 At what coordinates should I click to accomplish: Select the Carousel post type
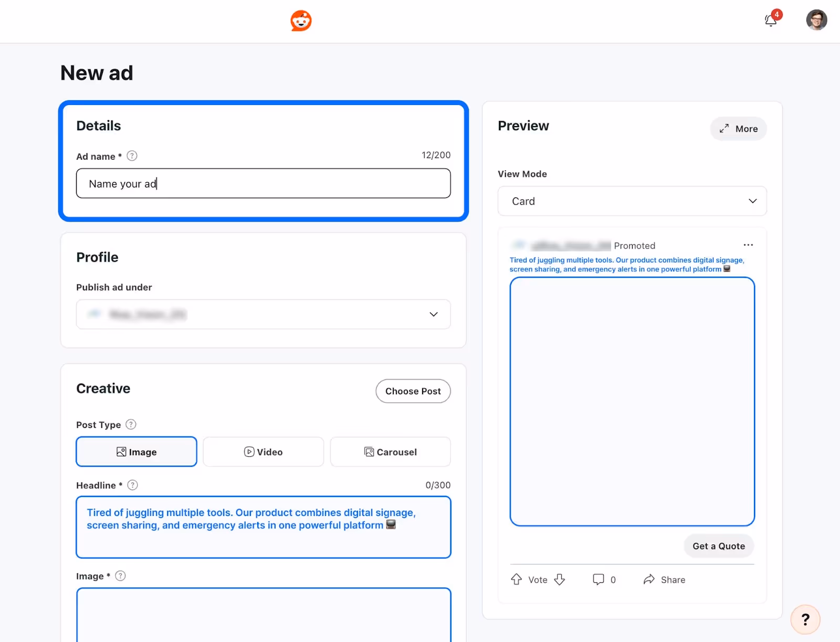coord(390,451)
